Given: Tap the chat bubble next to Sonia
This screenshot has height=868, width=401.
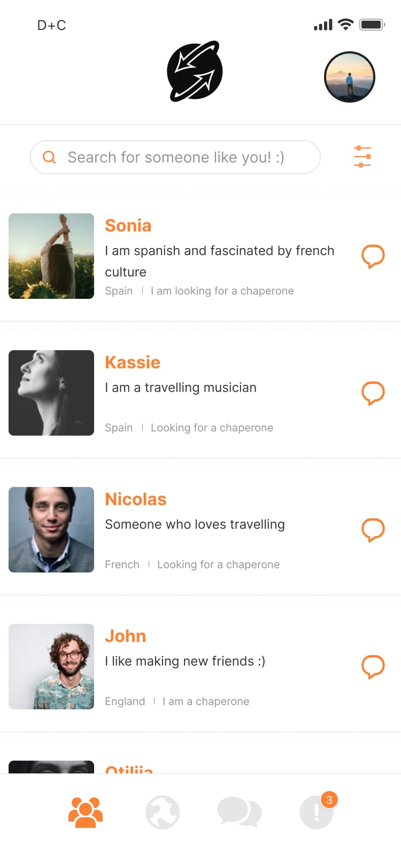Looking at the screenshot, I should click(373, 257).
